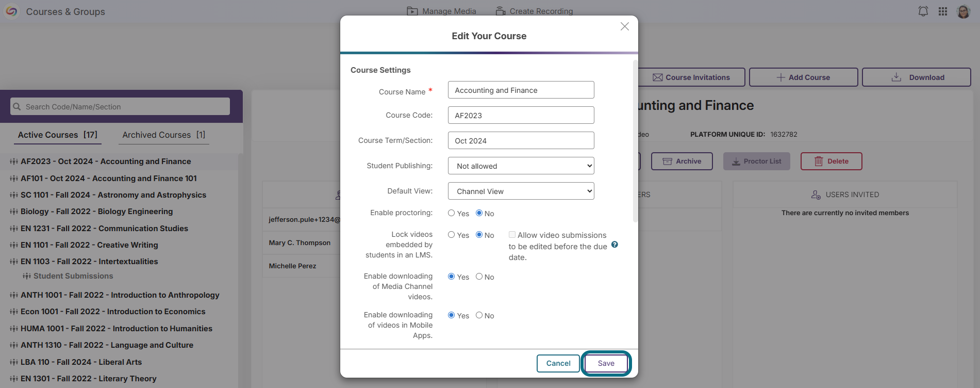This screenshot has height=388, width=980.
Task: Click the group icon beside AF2023 course
Action: 14,161
